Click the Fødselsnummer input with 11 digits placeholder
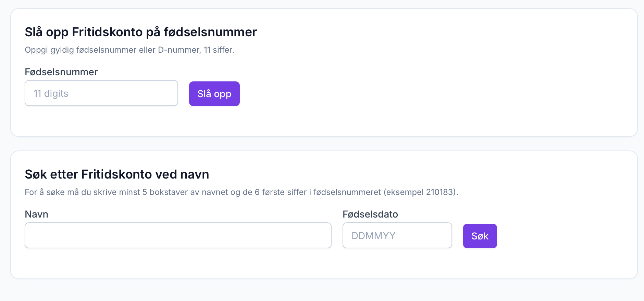 click(101, 93)
